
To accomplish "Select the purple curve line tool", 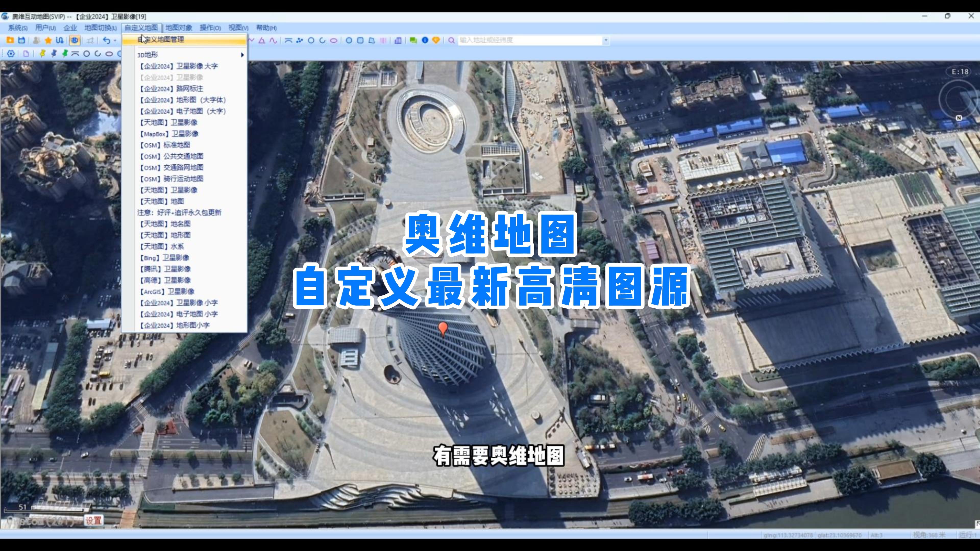I will click(273, 40).
